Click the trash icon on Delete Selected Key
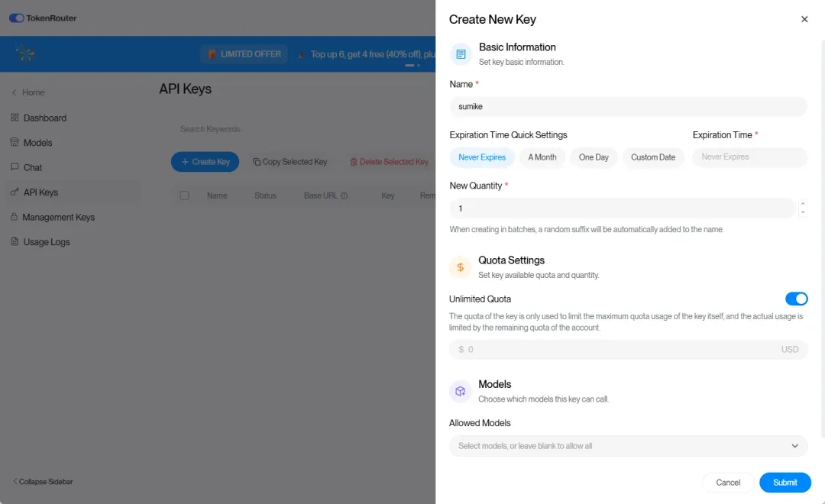The height and width of the screenshot is (504, 825). pos(354,162)
